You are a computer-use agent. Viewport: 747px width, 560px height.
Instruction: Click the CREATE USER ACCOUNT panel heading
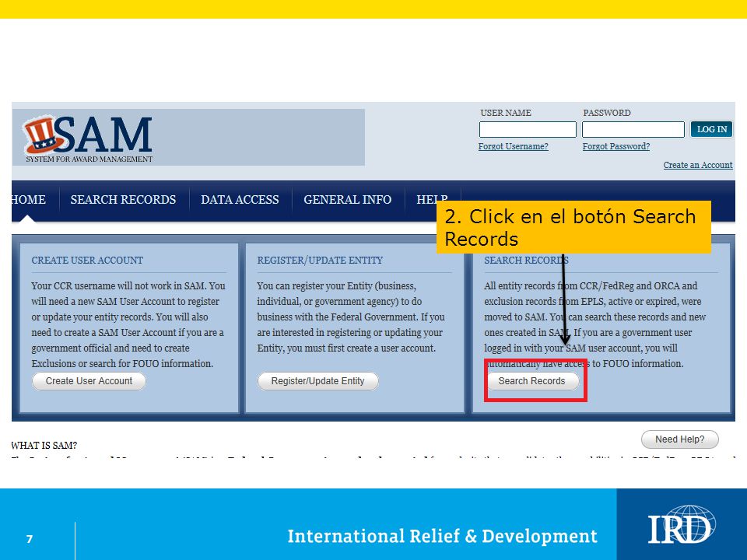coord(87,261)
